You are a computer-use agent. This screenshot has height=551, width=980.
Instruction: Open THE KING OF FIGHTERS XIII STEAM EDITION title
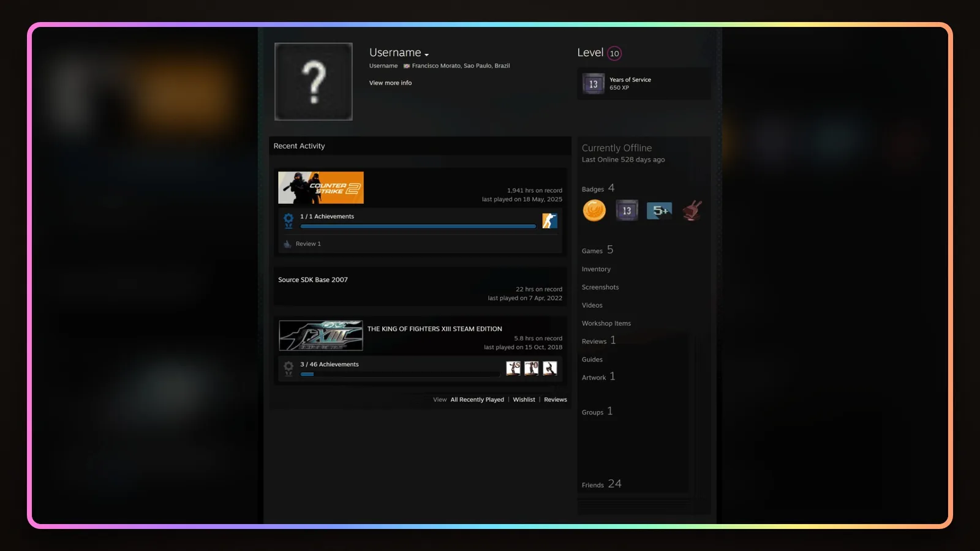point(435,329)
